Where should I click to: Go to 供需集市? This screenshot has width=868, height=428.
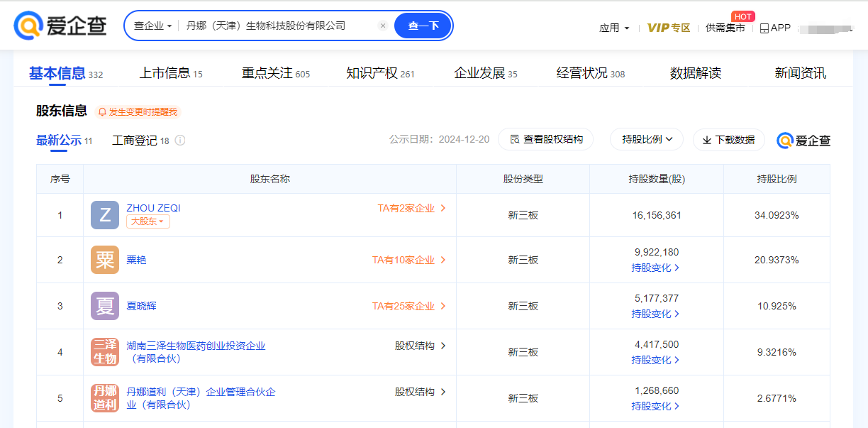(725, 28)
